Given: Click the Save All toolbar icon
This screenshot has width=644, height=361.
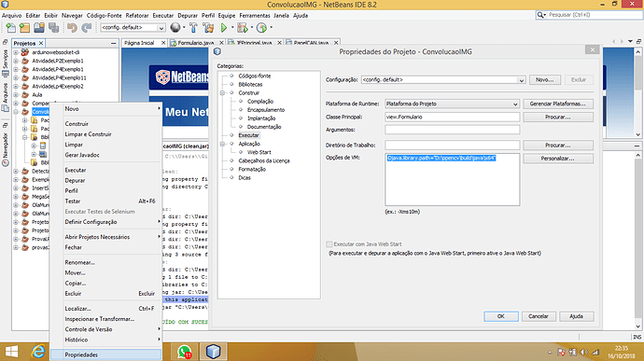Looking at the screenshot, I should tap(54, 27).
